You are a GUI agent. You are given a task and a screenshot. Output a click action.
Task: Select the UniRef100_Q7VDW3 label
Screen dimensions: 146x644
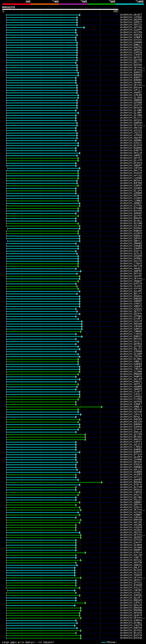[131, 316]
